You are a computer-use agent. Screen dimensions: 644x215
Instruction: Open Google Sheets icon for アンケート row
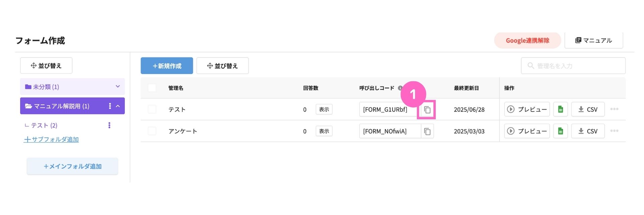pyautogui.click(x=560, y=131)
